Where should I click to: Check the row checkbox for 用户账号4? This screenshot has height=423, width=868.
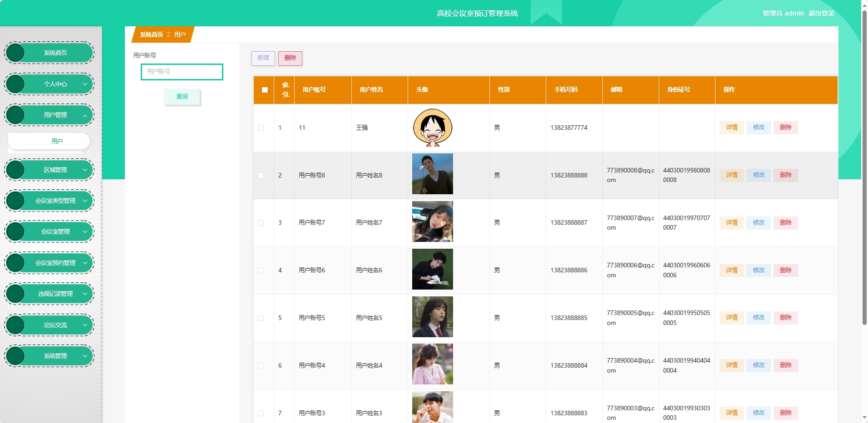(x=261, y=366)
